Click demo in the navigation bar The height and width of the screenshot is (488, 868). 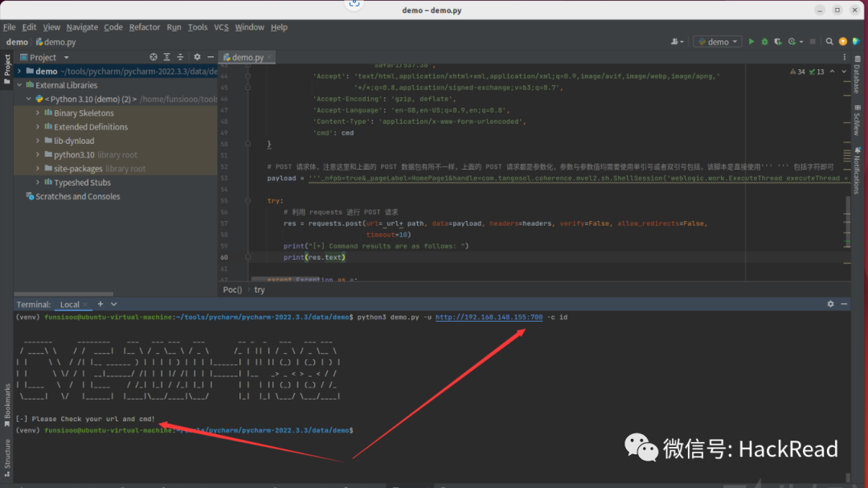[x=17, y=42]
